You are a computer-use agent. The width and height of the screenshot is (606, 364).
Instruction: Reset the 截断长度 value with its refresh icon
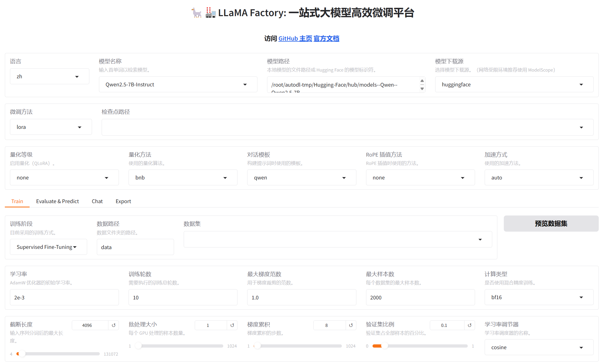[x=114, y=325]
